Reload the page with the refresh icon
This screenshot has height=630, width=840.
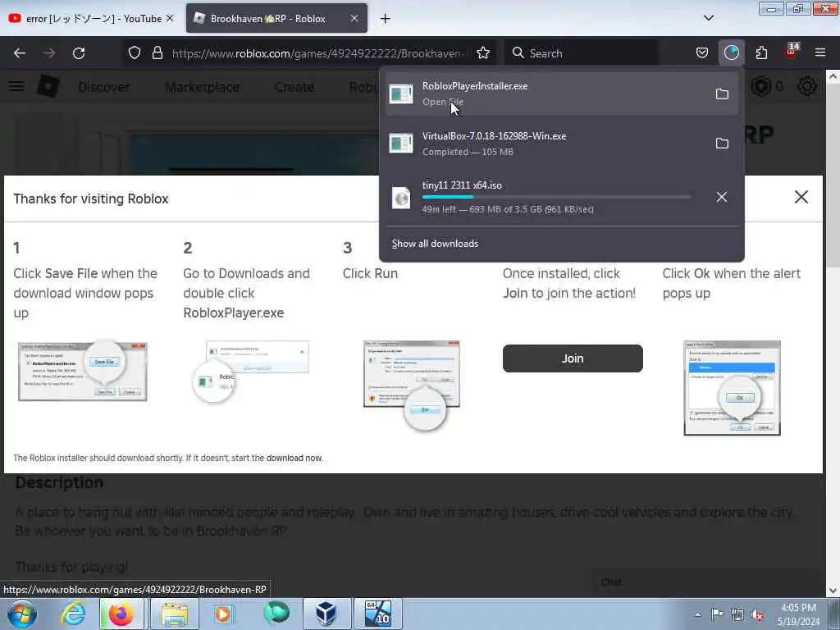click(79, 53)
